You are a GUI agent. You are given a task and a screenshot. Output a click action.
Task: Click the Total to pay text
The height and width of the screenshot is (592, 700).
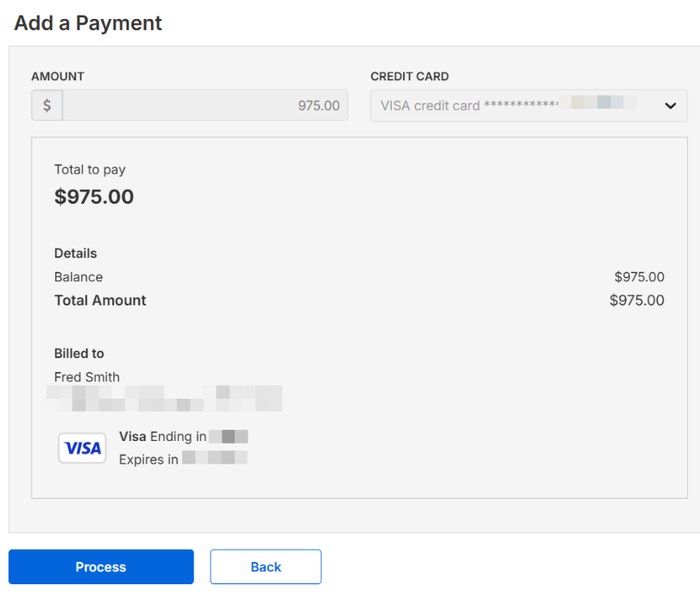(x=90, y=170)
